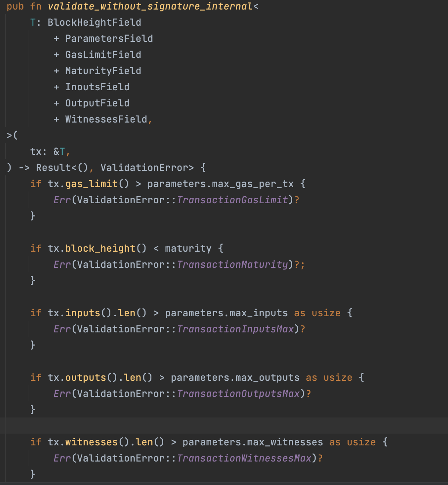Click the MaturityField trait bound
The image size is (448, 485).
pyautogui.click(x=103, y=71)
